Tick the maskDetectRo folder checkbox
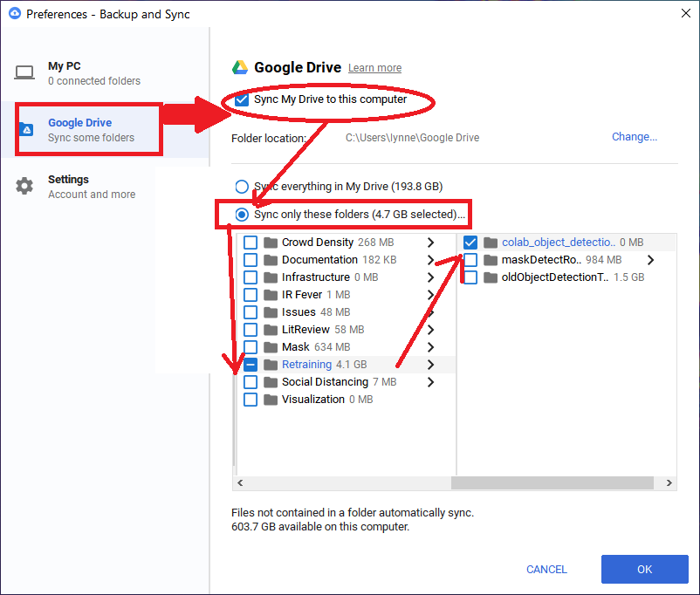 pyautogui.click(x=470, y=260)
